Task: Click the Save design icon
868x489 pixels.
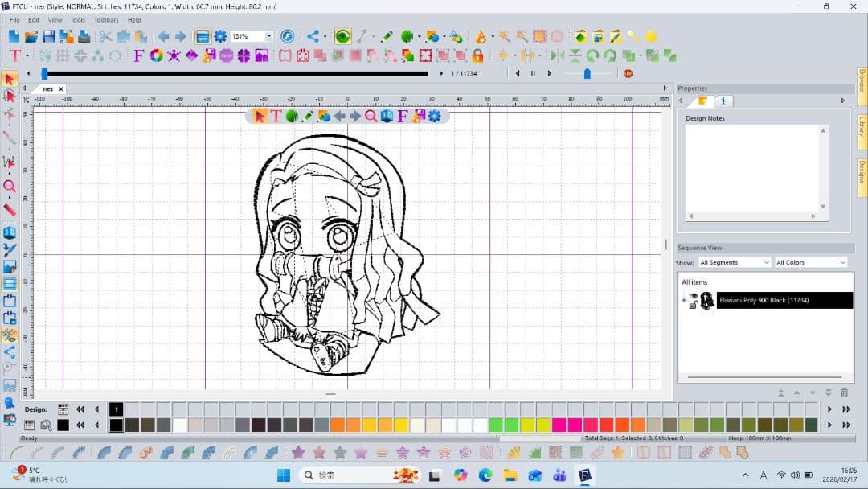Action: coord(50,36)
